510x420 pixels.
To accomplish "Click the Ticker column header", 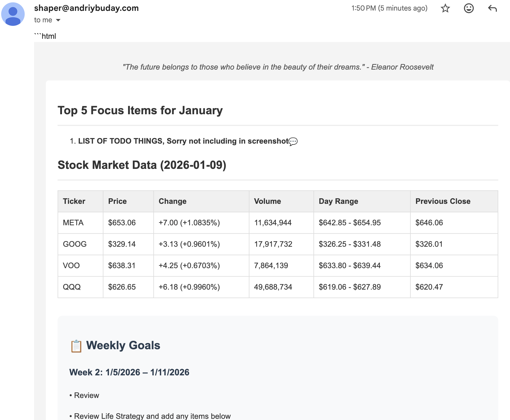I will pos(74,201).
